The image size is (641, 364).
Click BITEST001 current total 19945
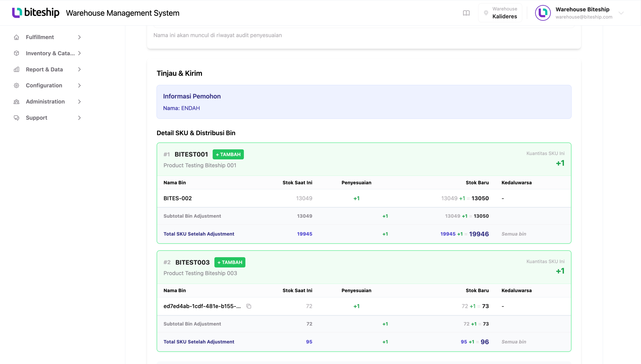[305, 234]
